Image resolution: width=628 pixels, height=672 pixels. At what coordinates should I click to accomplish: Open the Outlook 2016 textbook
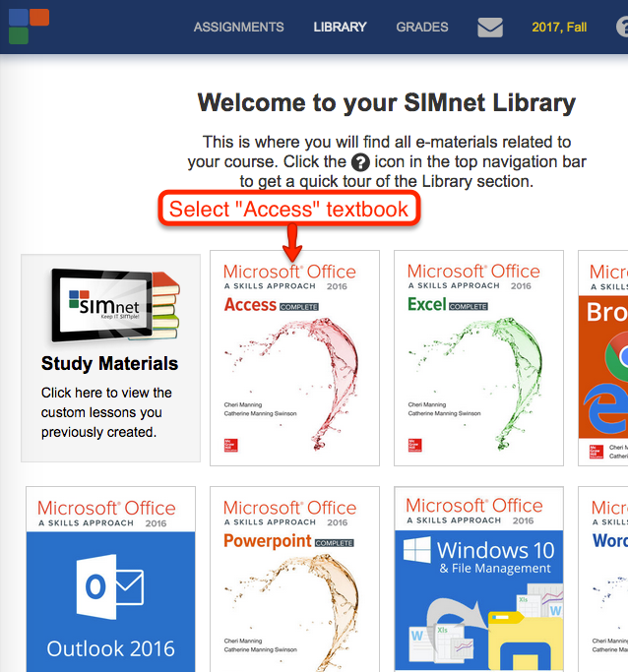point(110,579)
